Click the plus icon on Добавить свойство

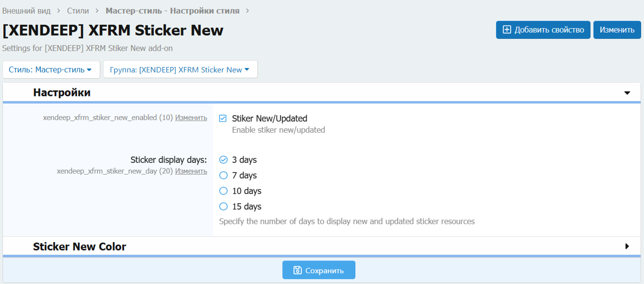pyautogui.click(x=507, y=30)
